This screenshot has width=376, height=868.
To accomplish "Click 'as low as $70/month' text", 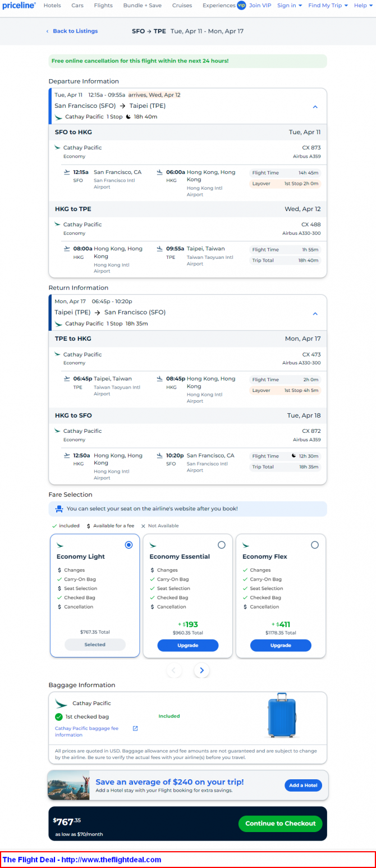I will (x=79, y=834).
